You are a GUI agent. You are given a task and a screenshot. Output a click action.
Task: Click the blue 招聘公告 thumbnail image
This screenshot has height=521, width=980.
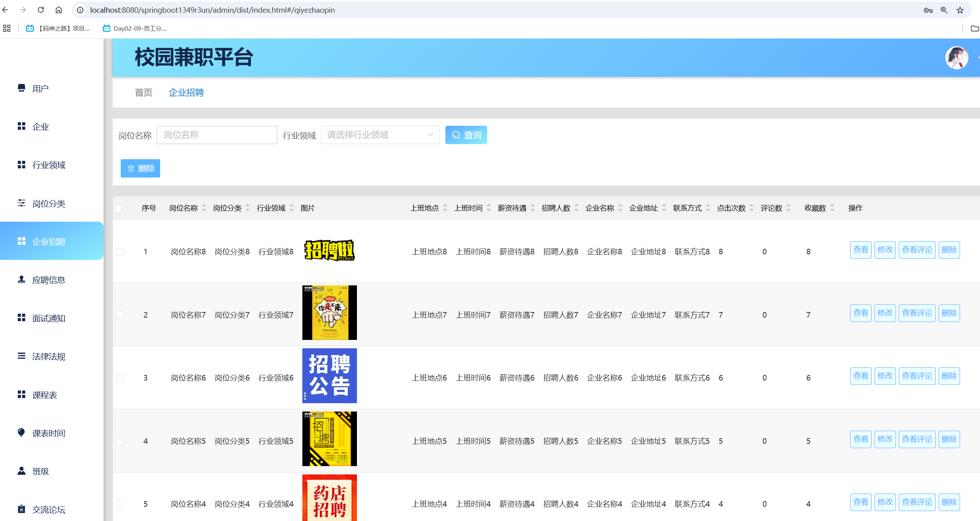coord(329,375)
